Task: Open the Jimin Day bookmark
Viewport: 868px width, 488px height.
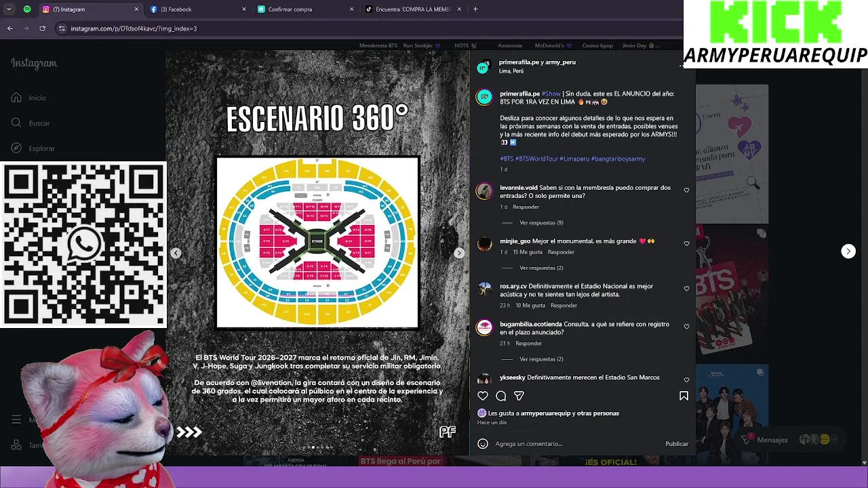Action: click(641, 45)
